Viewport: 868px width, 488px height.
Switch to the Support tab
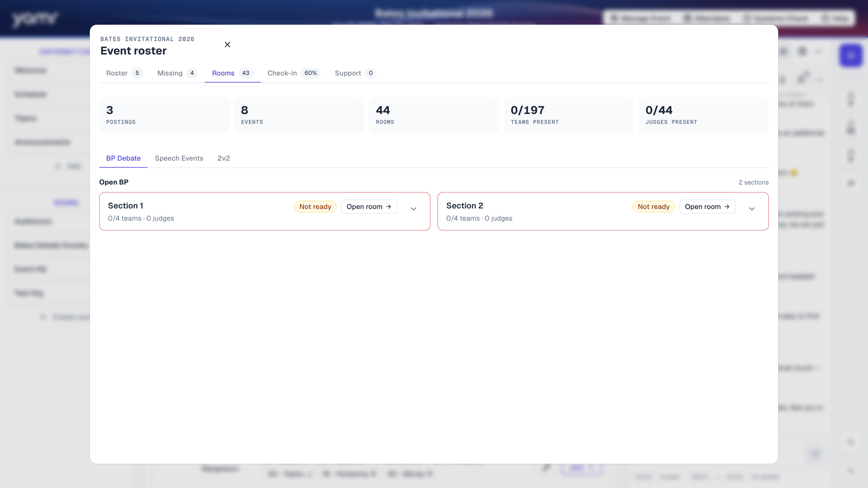click(356, 73)
